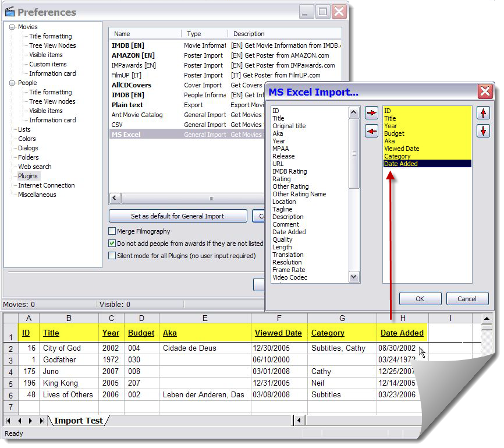
Task: Click Leben der Anderen, Das cell
Action: pyautogui.click(x=204, y=394)
